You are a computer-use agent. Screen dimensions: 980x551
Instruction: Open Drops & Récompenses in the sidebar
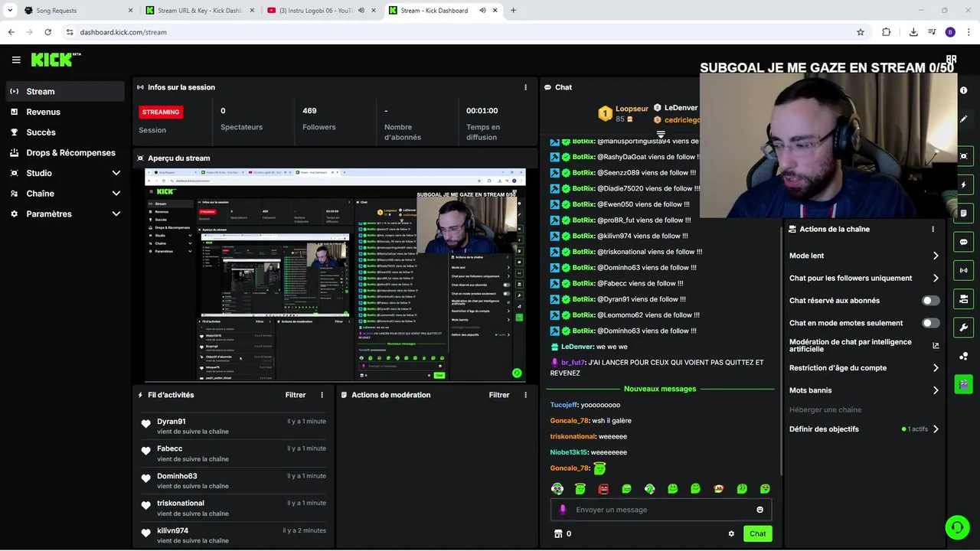click(x=65, y=153)
